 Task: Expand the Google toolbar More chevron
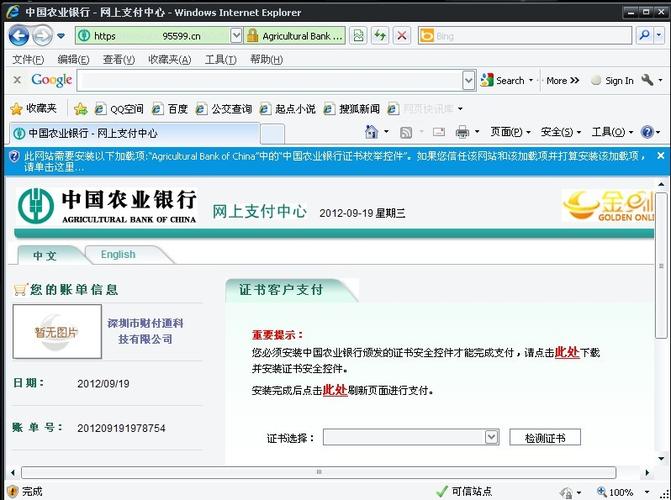(562, 80)
